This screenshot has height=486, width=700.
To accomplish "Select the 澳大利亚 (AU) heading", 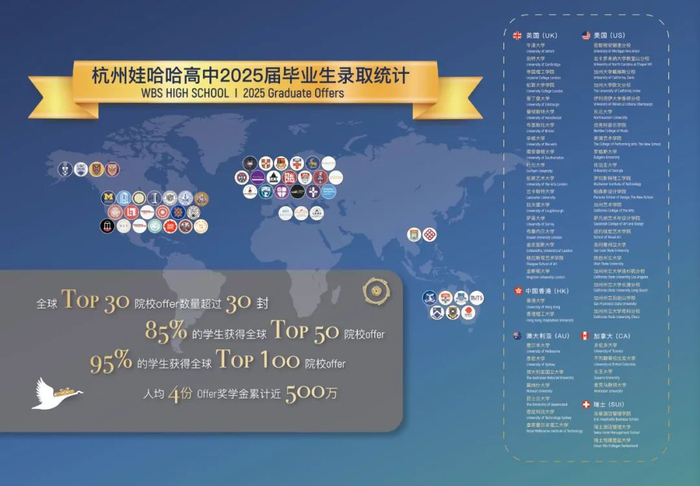I will [548, 336].
